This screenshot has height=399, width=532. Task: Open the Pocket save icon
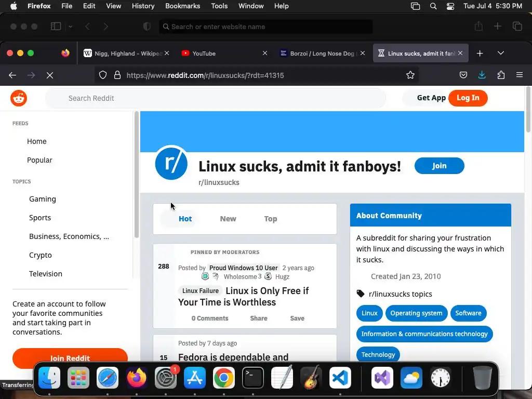463,75
